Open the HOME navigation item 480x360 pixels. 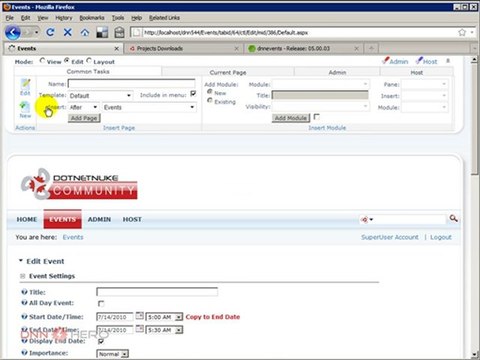coord(27,219)
